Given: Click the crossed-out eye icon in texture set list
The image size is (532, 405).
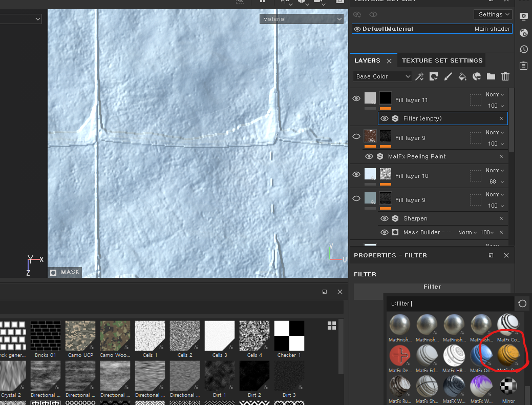Looking at the screenshot, I should [357, 14].
